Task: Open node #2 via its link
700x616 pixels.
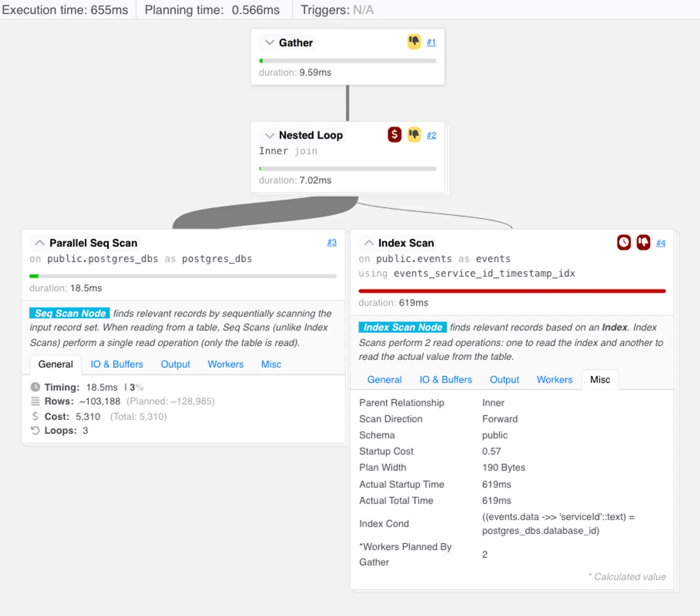Action: [431, 135]
